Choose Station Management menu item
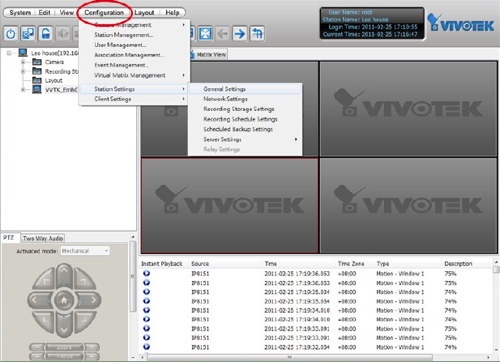Viewport: 500px width, 362px height. click(x=134, y=35)
